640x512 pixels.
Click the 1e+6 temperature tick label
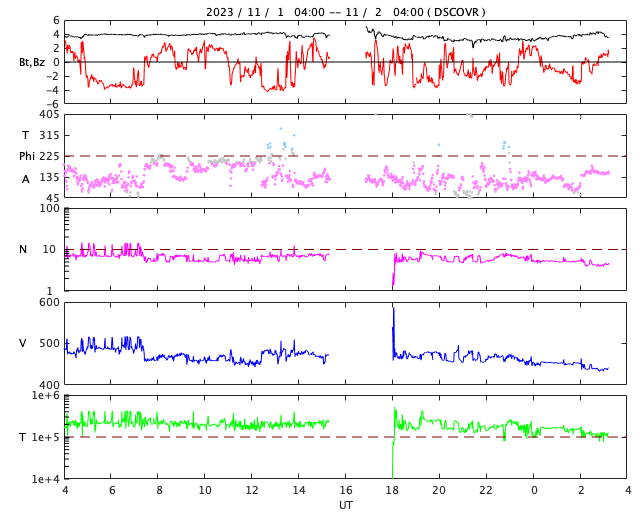click(45, 396)
